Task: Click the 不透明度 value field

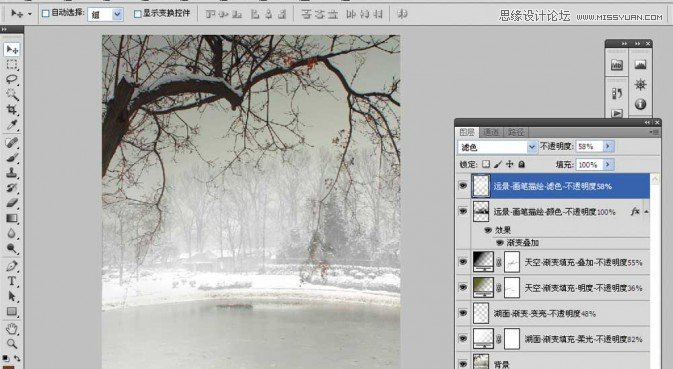Action: click(589, 146)
